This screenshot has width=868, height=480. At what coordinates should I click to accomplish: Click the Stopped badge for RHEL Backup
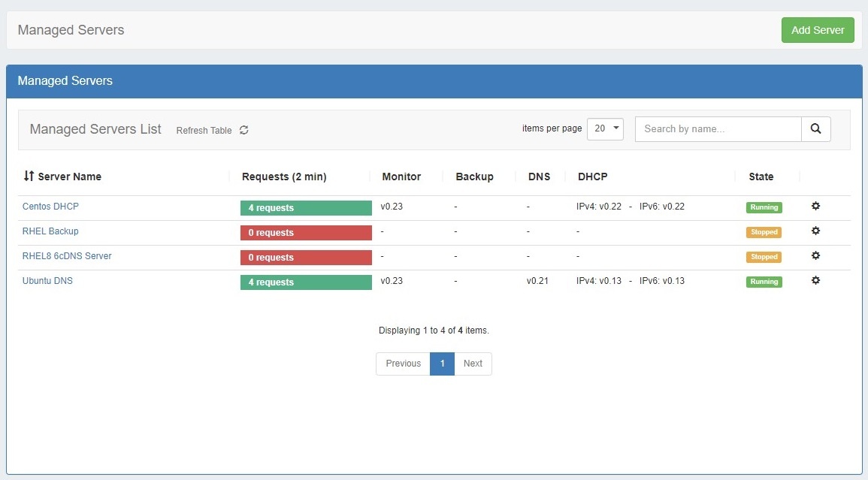tap(764, 232)
